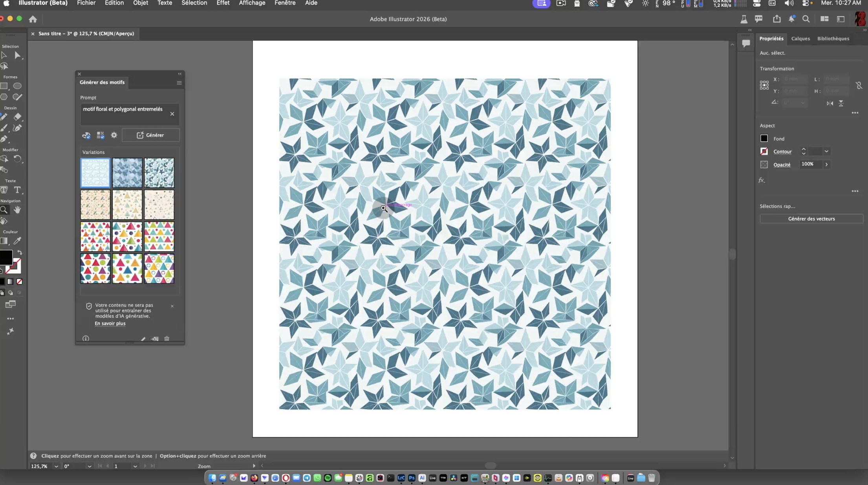This screenshot has height=485, width=868.
Task: Click the Générer button
Action: tap(150, 135)
